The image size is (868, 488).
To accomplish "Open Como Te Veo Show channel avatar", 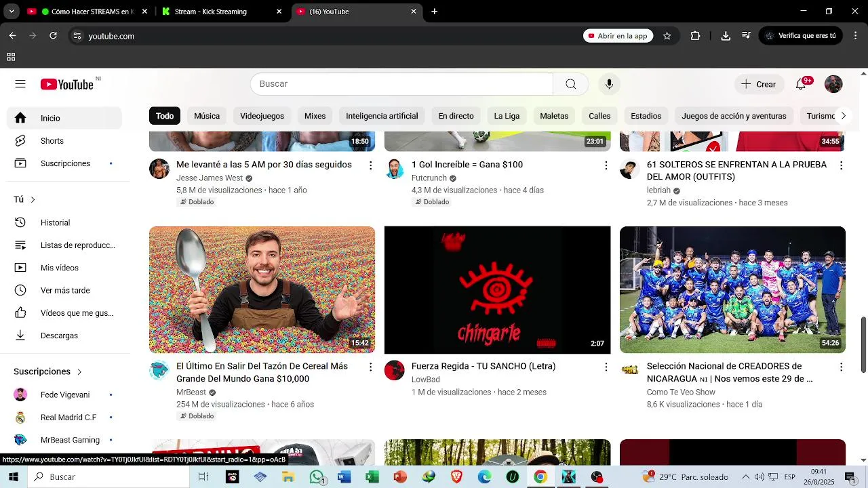I will pyautogui.click(x=630, y=370).
